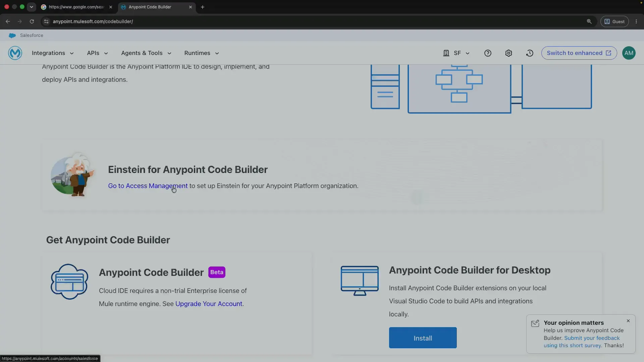Screen dimensions: 644x362
Task: Click the Salesforce label in top bar
Action: coord(32,35)
